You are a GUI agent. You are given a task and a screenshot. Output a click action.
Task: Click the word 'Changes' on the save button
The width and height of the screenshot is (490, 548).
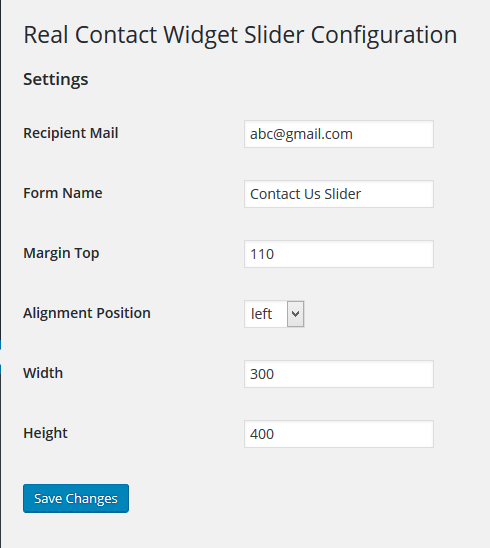pyautogui.click(x=92, y=499)
